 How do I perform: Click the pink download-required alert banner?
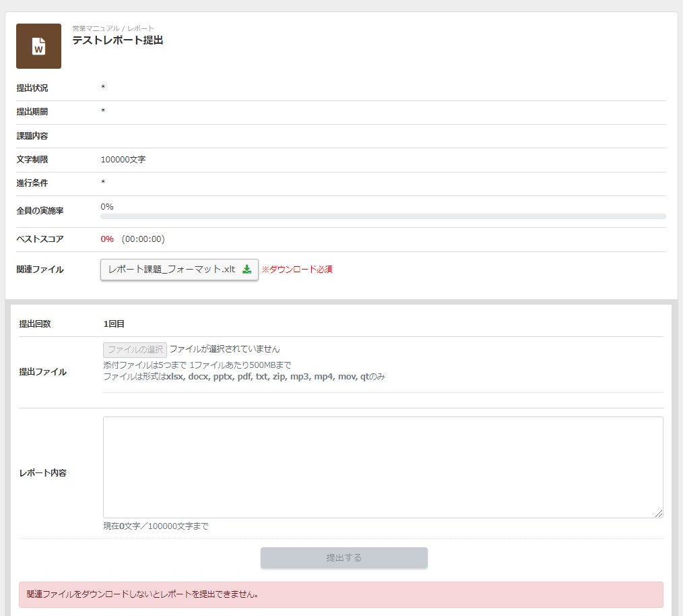(341, 594)
